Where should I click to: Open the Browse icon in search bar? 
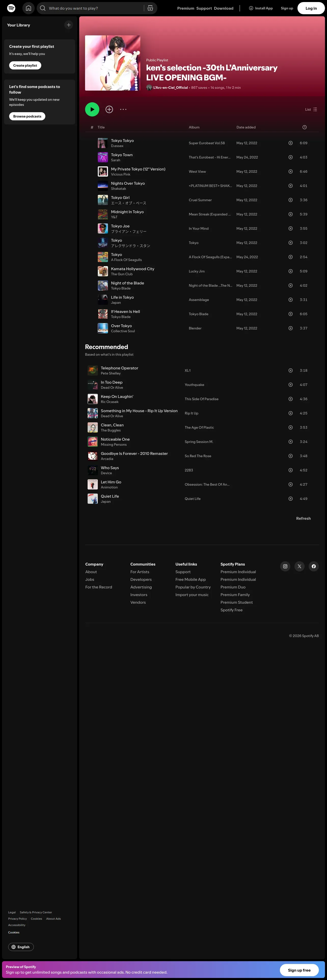click(x=150, y=8)
